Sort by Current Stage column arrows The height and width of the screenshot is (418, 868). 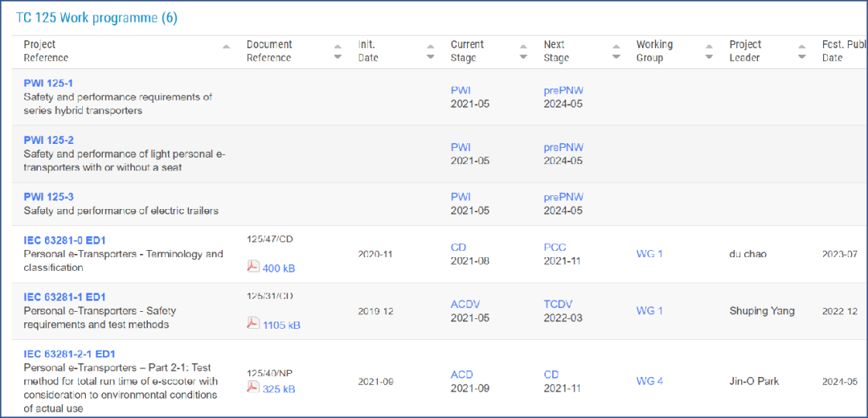click(x=523, y=51)
